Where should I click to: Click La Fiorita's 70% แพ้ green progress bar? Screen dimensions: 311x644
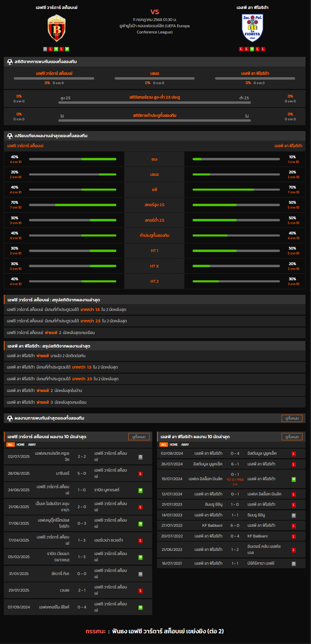223,190
